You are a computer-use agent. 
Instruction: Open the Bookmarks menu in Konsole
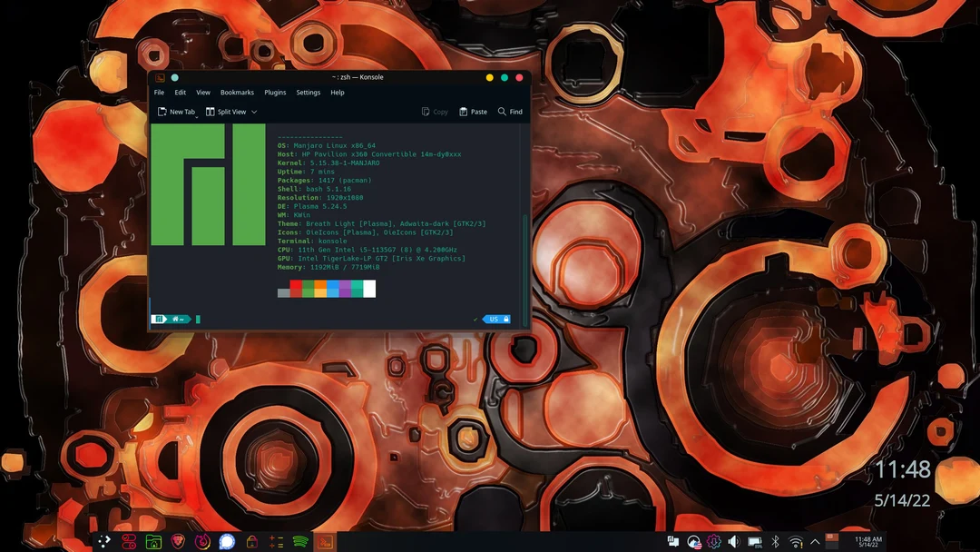click(x=237, y=92)
